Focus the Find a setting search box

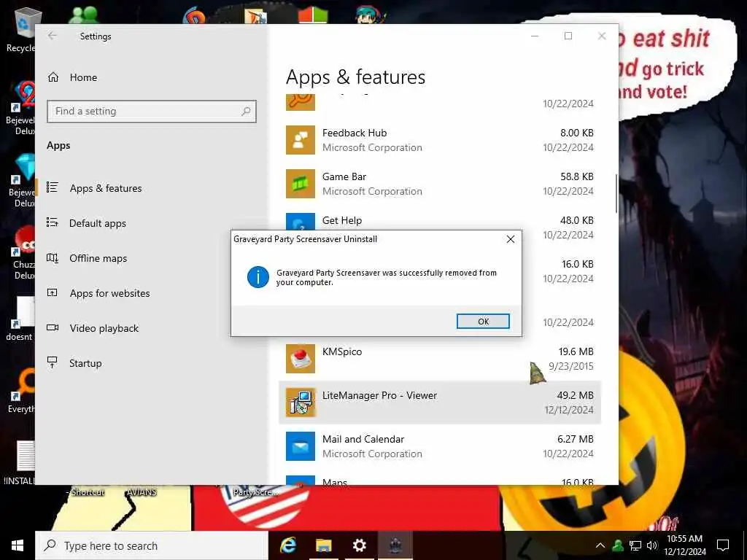[152, 112]
